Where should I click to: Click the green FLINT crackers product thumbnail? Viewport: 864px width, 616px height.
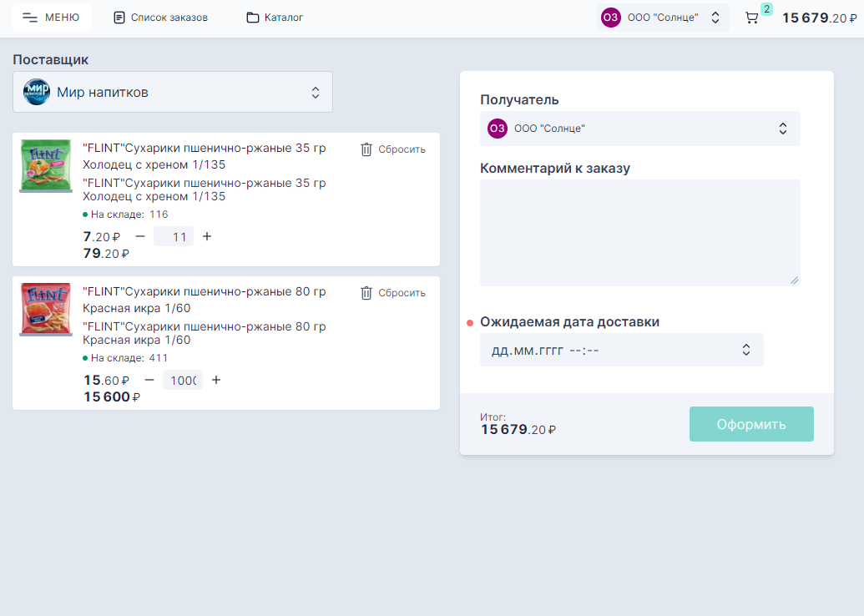[46, 165]
